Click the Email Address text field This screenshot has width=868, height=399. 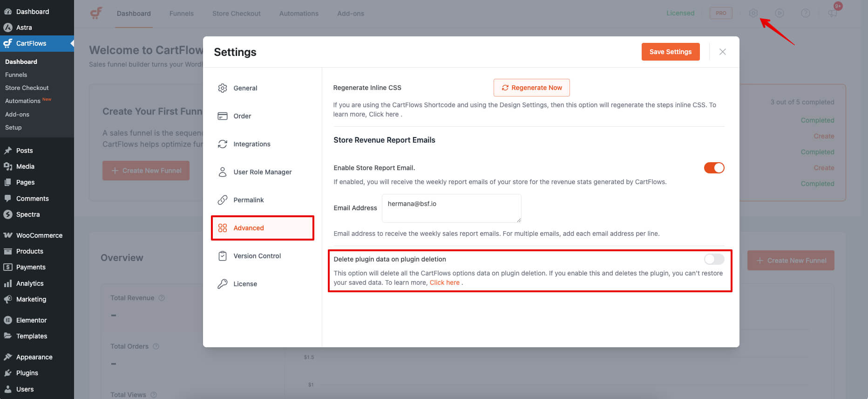[x=451, y=208]
